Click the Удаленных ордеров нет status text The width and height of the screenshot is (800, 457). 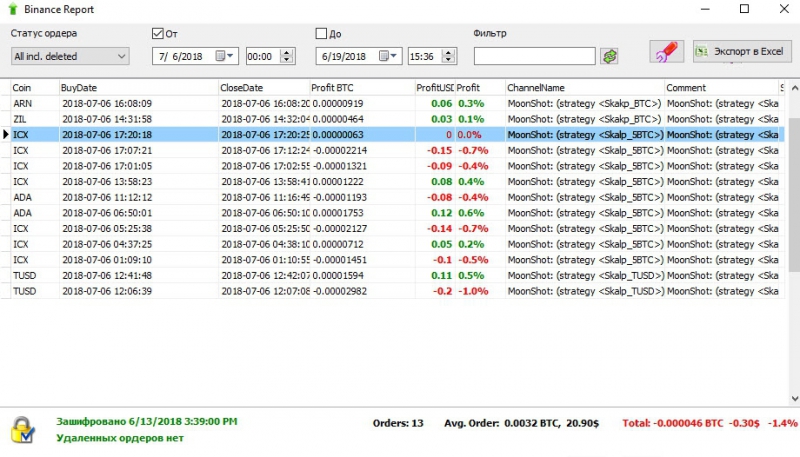120,438
